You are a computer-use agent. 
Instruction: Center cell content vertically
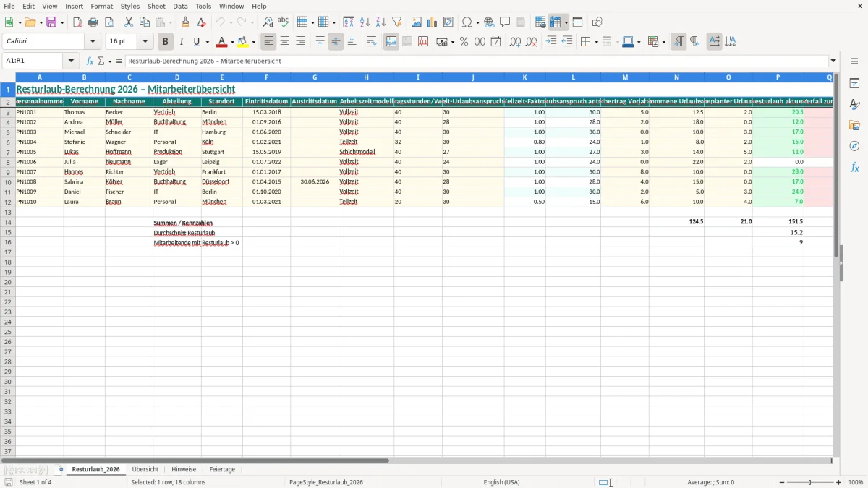pyautogui.click(x=336, y=42)
